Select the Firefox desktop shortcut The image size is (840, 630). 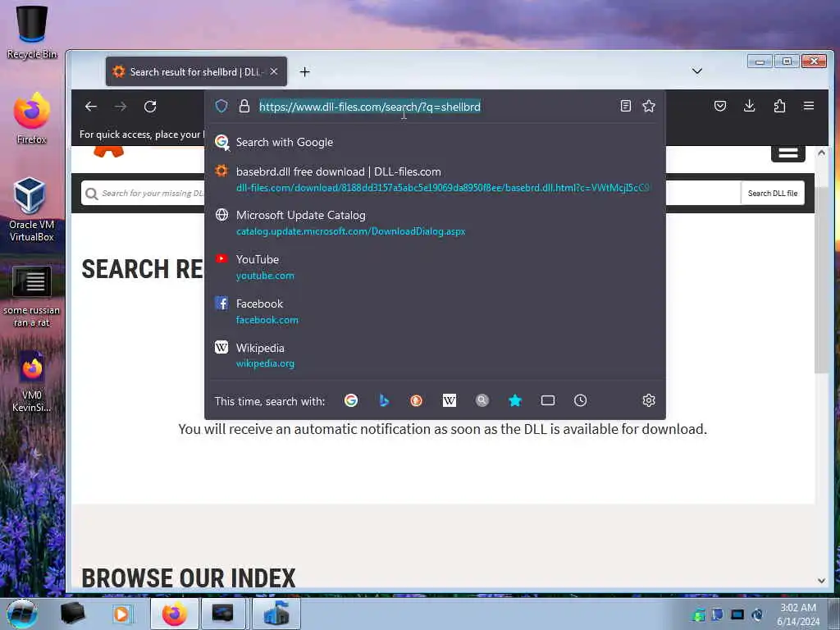32,118
